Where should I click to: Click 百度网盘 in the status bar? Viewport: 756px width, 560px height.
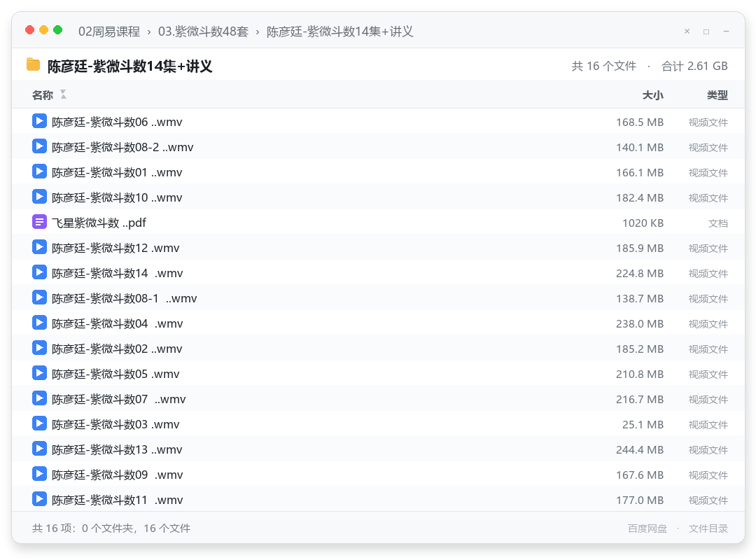point(647,528)
